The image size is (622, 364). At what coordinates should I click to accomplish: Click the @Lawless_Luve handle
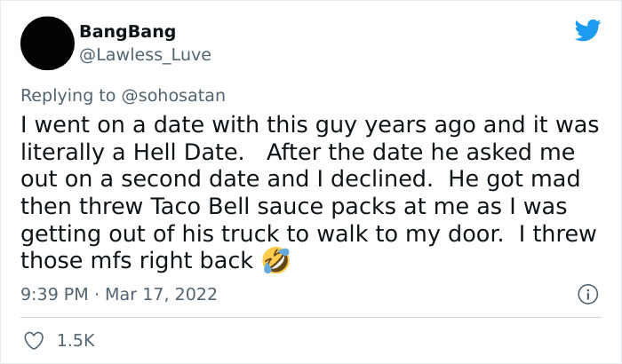[x=145, y=54]
